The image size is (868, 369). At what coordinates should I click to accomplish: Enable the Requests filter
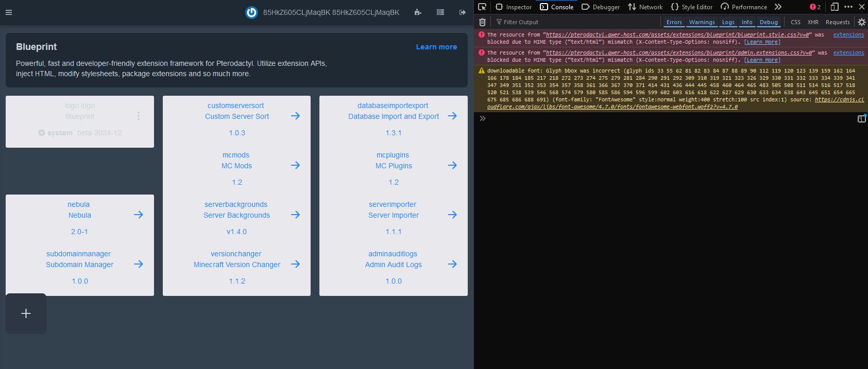pos(838,22)
